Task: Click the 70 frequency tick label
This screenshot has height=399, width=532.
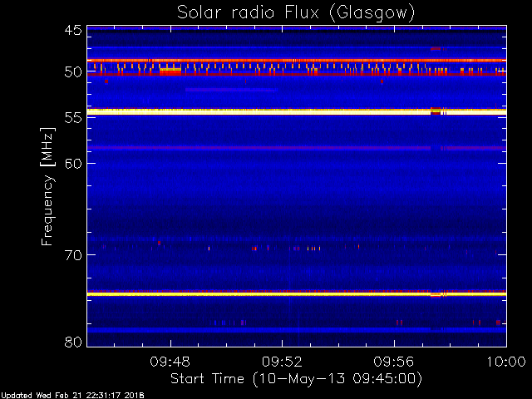Action: (73, 255)
